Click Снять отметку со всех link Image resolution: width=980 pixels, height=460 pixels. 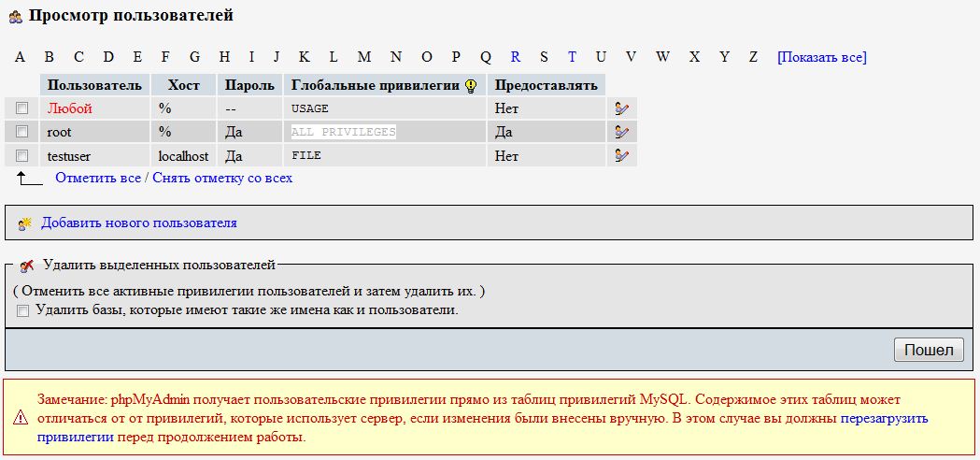[222, 178]
